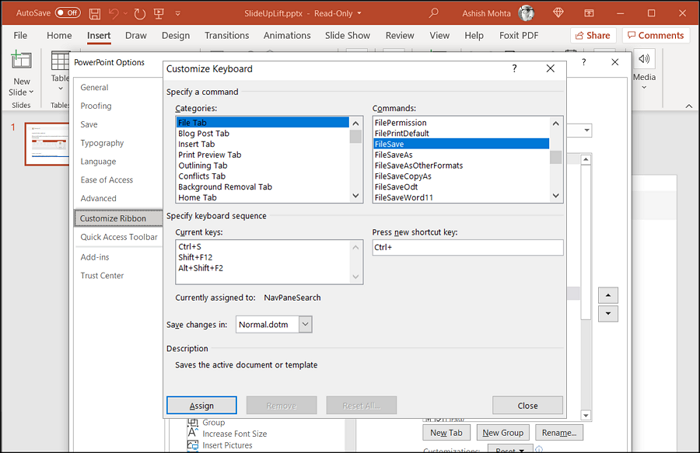
Task: Open the Customize Ribbon tabs dropdown
Action: (x=587, y=130)
